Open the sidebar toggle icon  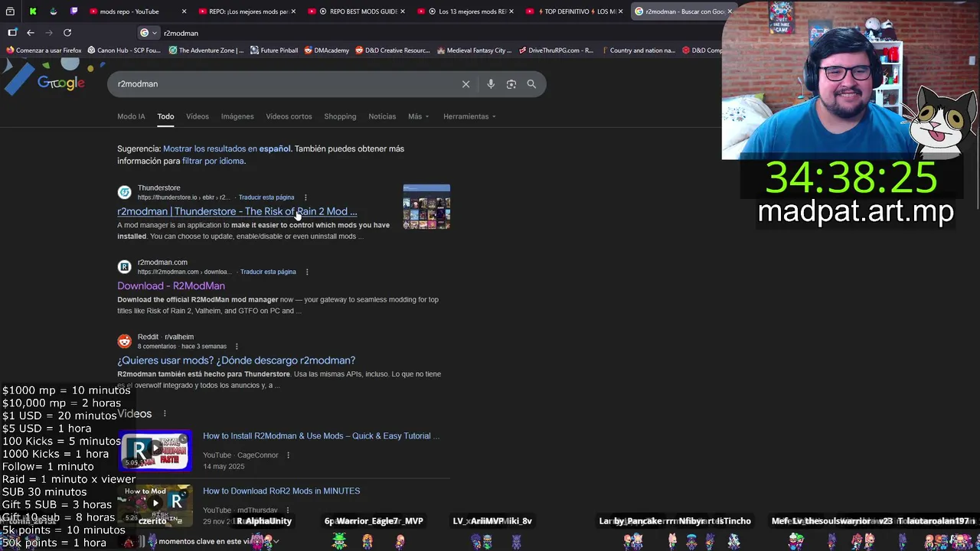click(12, 33)
